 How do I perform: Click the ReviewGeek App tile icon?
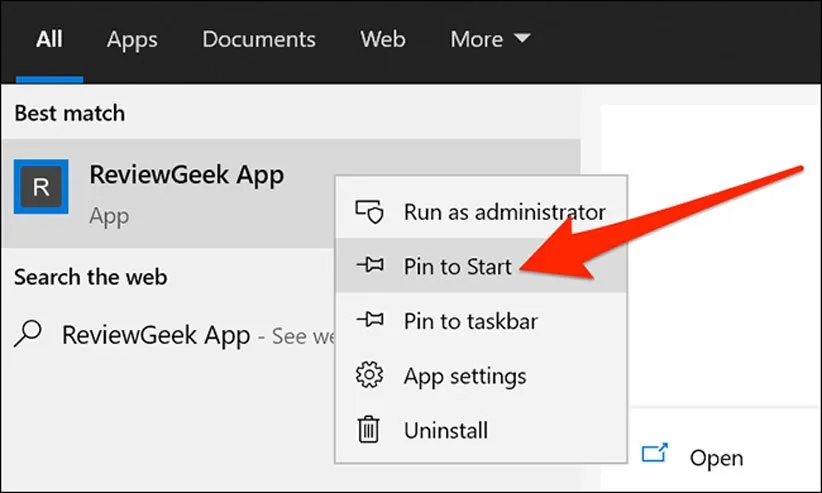tap(41, 187)
